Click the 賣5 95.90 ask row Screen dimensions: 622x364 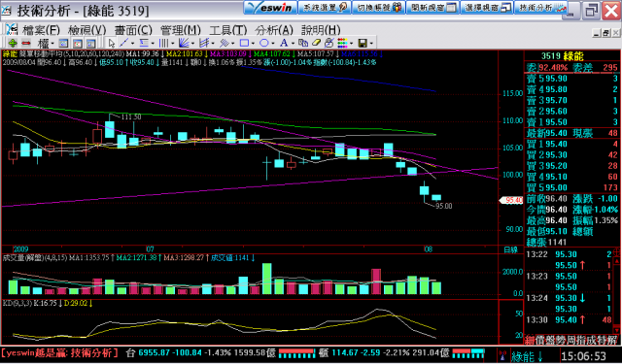pos(572,79)
